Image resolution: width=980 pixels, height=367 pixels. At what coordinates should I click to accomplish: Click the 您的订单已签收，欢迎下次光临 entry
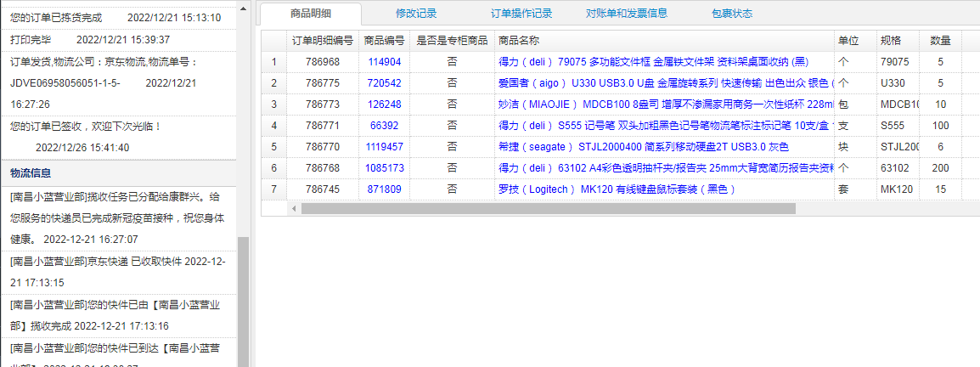119,137
